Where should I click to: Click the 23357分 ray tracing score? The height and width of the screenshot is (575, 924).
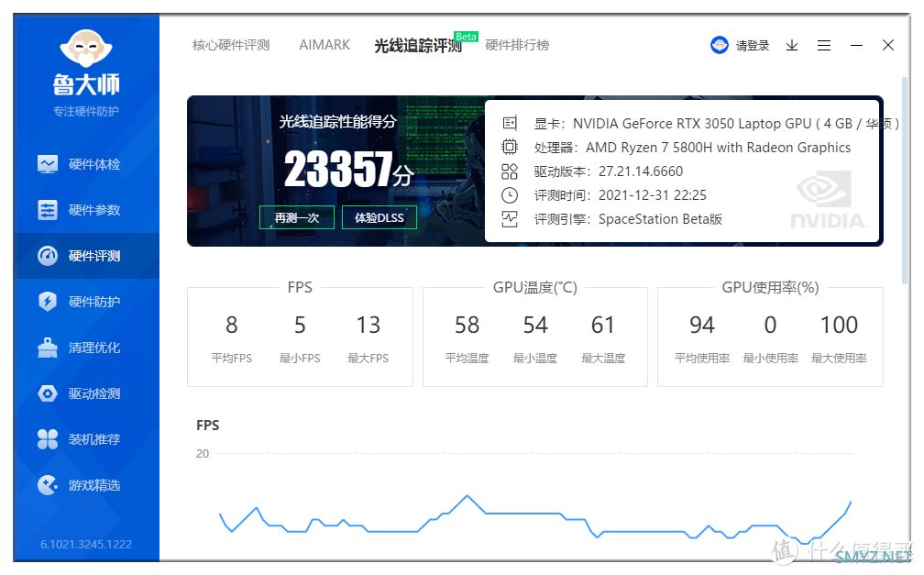349,170
